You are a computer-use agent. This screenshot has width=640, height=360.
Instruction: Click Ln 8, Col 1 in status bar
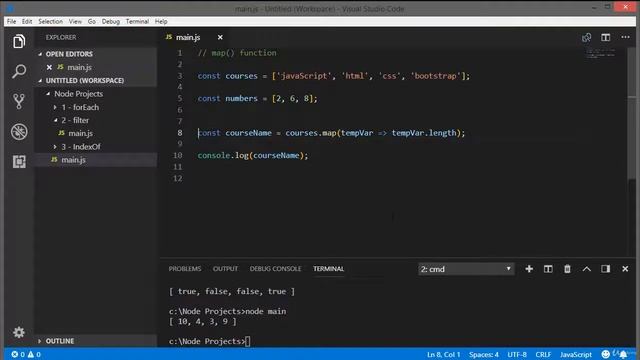pyautogui.click(x=444, y=354)
